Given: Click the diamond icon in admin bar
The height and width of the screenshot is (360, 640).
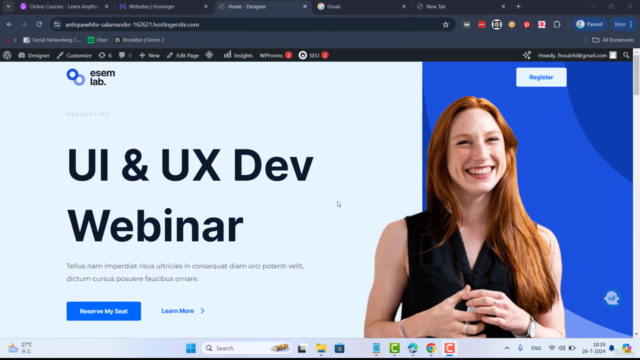Looking at the screenshot, I should coord(209,55).
